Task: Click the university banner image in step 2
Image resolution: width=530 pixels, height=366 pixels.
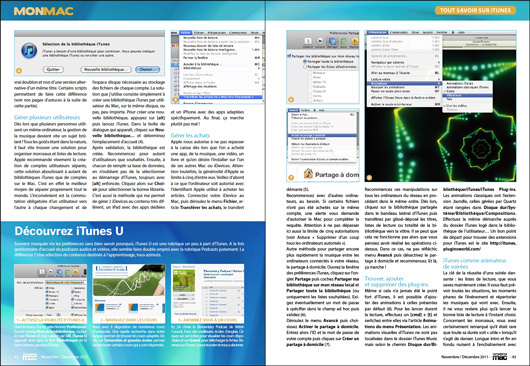Action: (128, 280)
